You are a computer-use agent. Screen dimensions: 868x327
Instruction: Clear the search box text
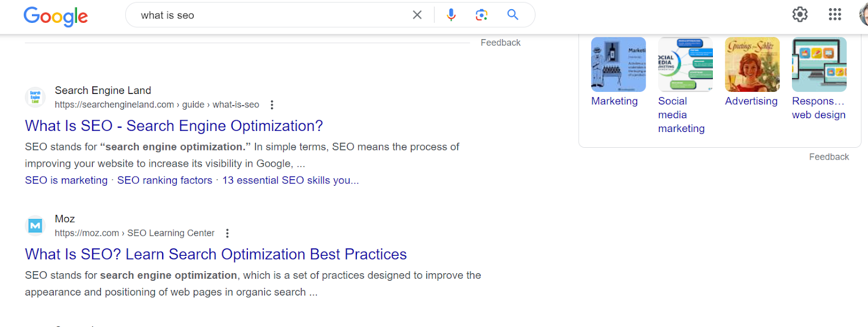pyautogui.click(x=417, y=15)
